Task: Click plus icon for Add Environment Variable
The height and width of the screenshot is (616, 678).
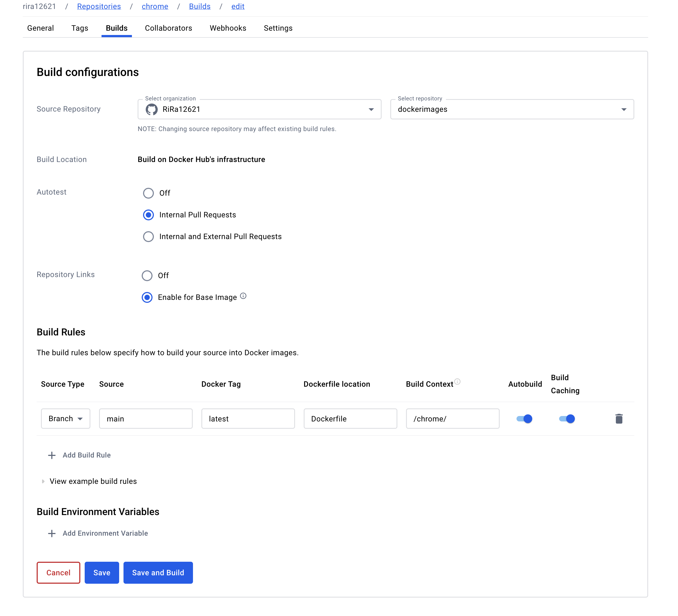Action: coord(52,533)
